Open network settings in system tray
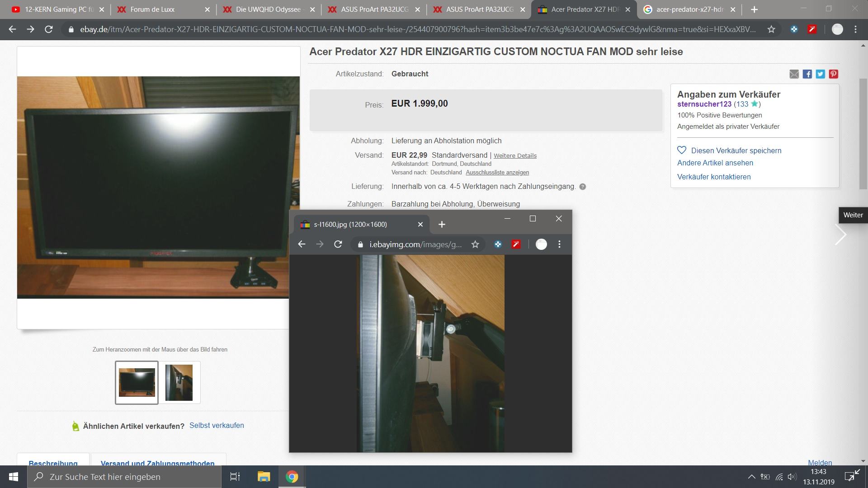Screen dimensions: 868x488 [x=779, y=477]
